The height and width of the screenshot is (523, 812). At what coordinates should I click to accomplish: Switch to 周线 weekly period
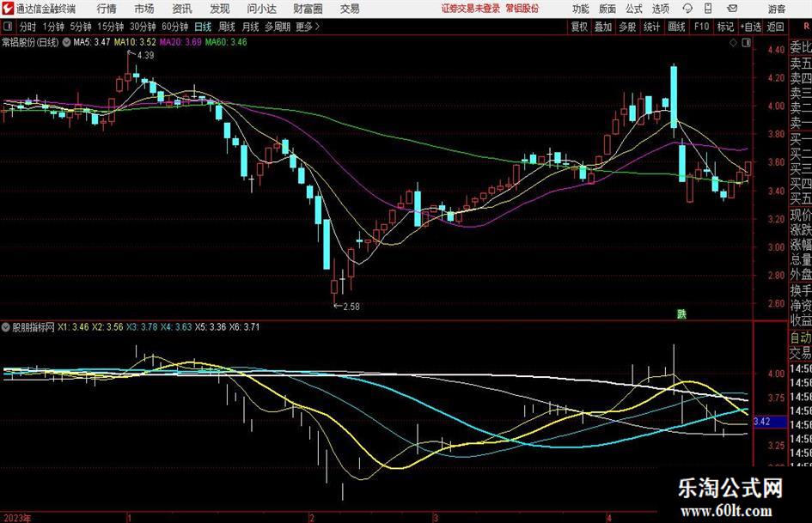click(x=227, y=27)
